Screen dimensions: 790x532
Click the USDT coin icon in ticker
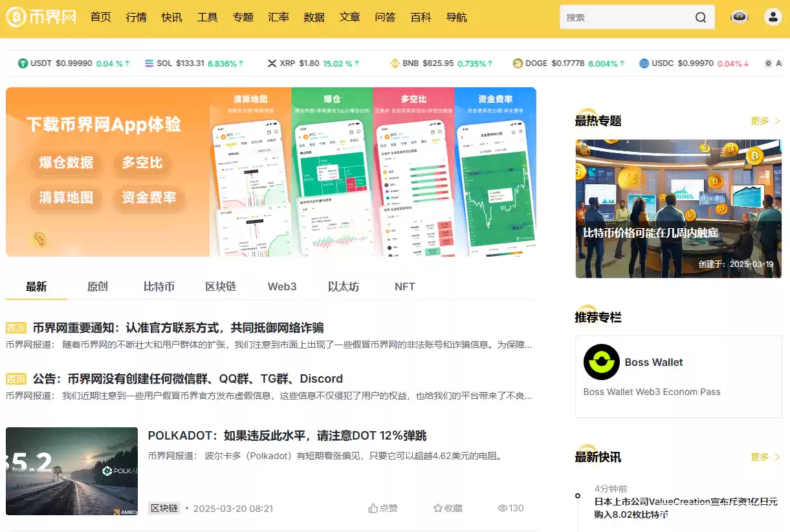click(x=23, y=63)
